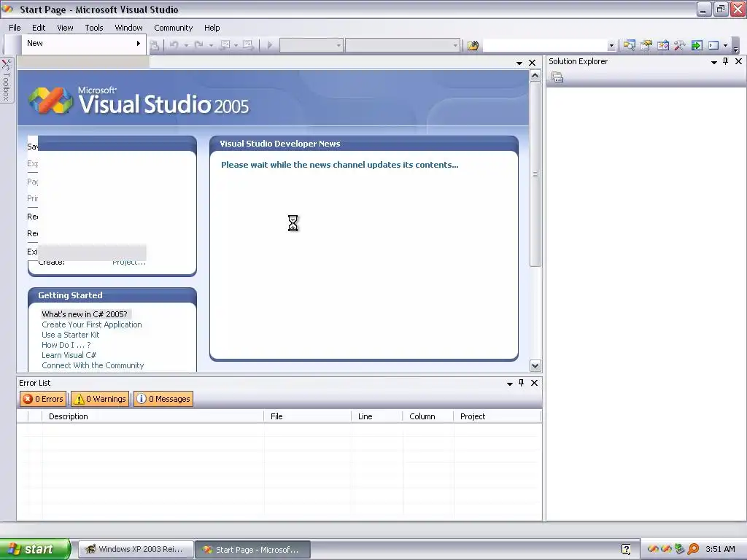Image resolution: width=747 pixels, height=560 pixels.
Task: Open Toolbar Options at the toolbar end
Action: pos(735,47)
